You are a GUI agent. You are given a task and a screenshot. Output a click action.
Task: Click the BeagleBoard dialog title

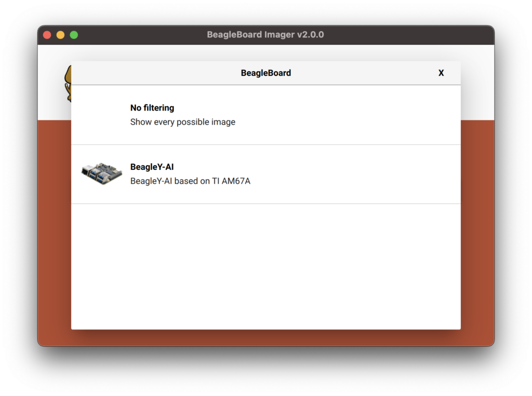265,73
